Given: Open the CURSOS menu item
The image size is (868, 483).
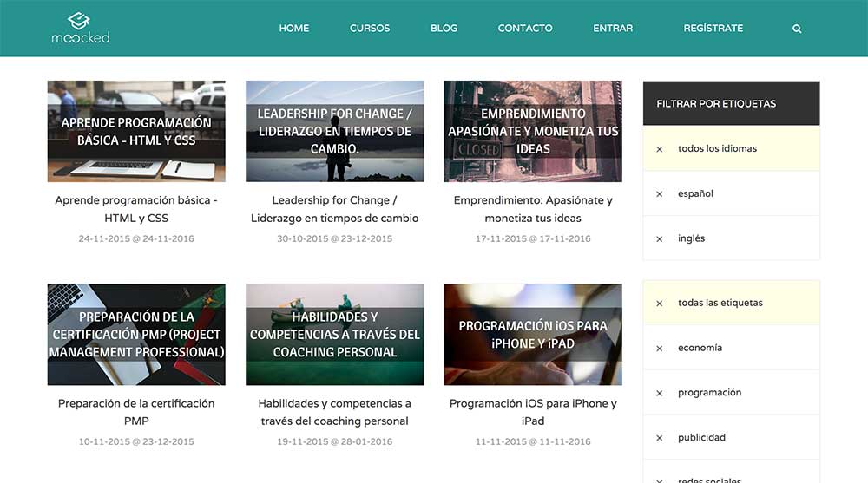Looking at the screenshot, I should coord(370,29).
